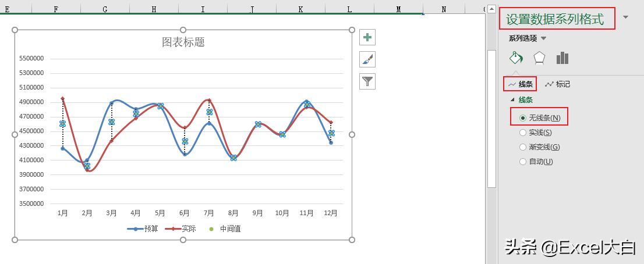This screenshot has width=644, height=264.
Task: Open format pane options dropdown arrow
Action: click(x=625, y=17)
